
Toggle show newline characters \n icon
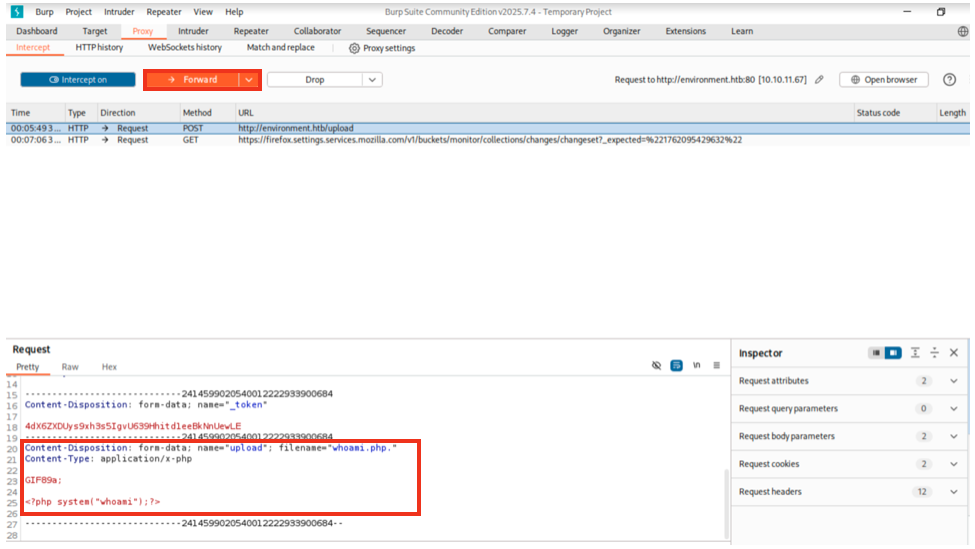(696, 366)
